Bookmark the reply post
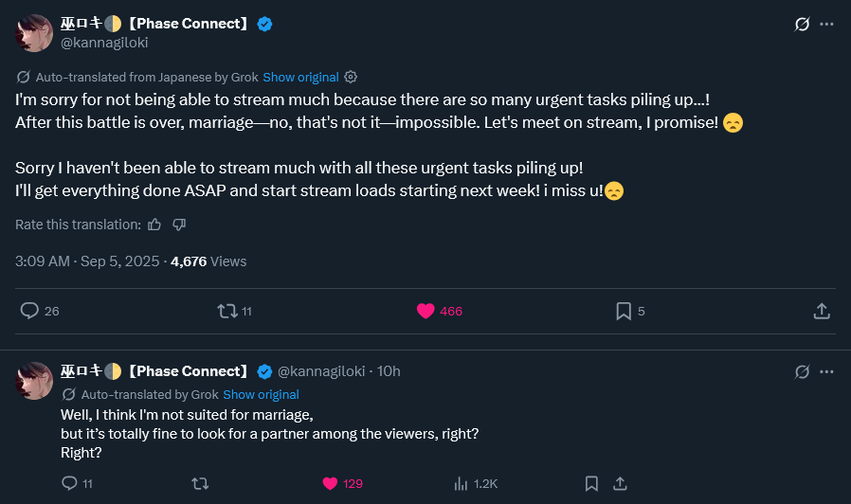851x504 pixels. [591, 483]
